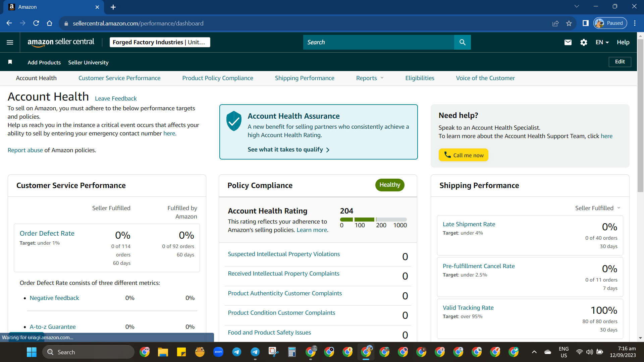Screen dimensions: 644x362
Task: Open the Voice of the Customer tab
Action: click(x=485, y=78)
